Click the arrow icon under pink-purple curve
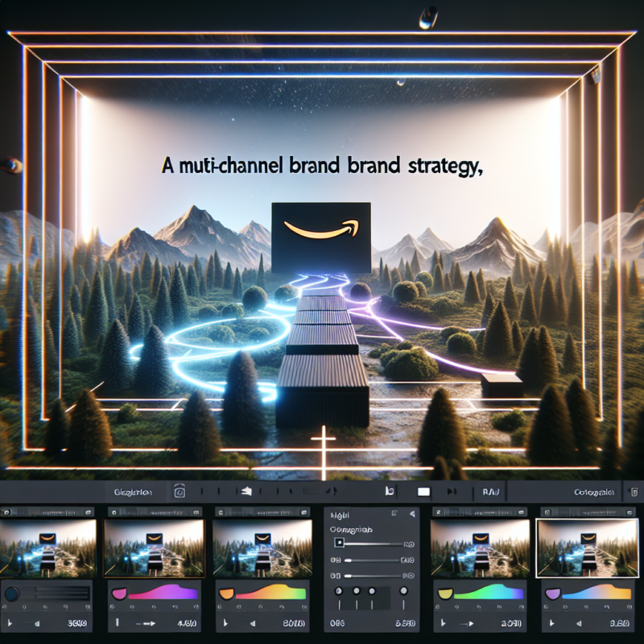The image size is (644, 644). tap(146, 623)
